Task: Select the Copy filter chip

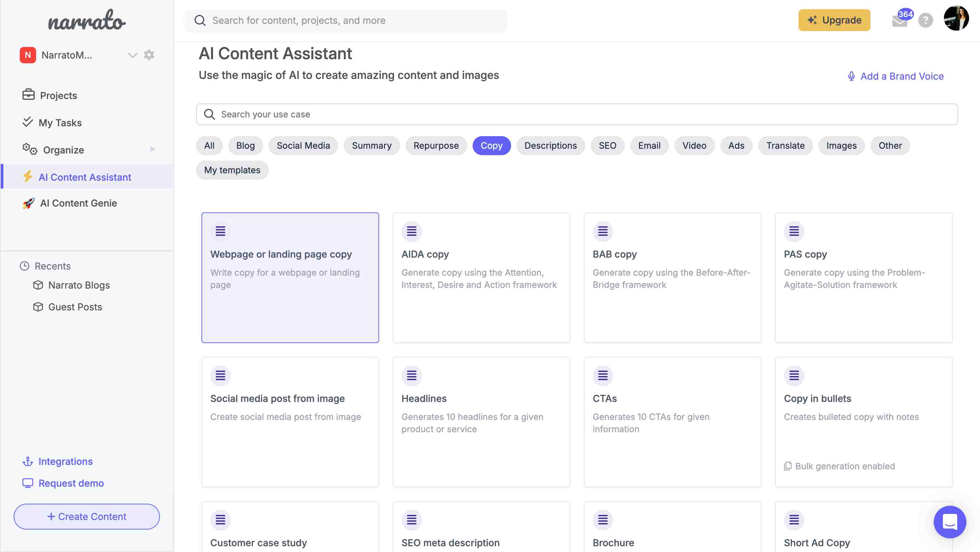Action: (491, 146)
